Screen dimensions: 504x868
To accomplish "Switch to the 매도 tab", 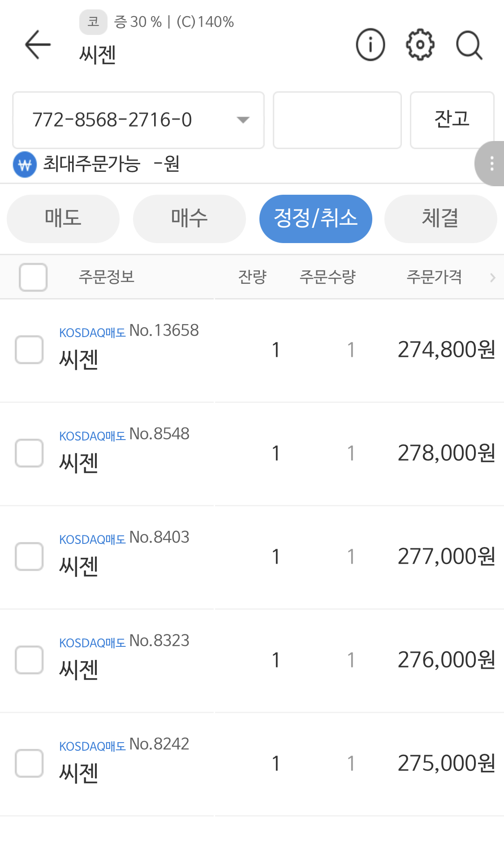I will pyautogui.click(x=63, y=218).
